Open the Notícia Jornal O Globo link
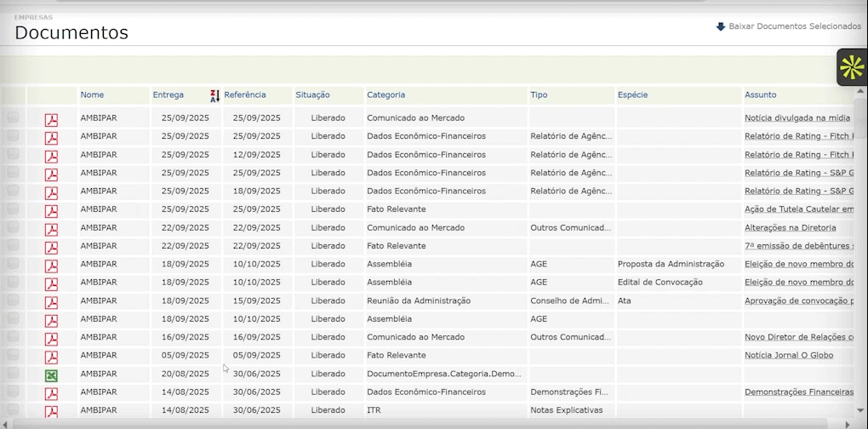 point(789,355)
